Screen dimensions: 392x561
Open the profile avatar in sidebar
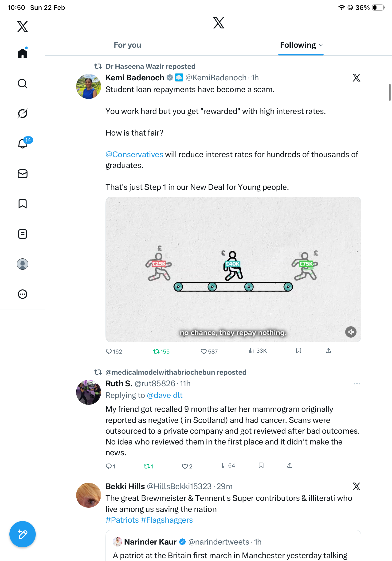point(23,264)
